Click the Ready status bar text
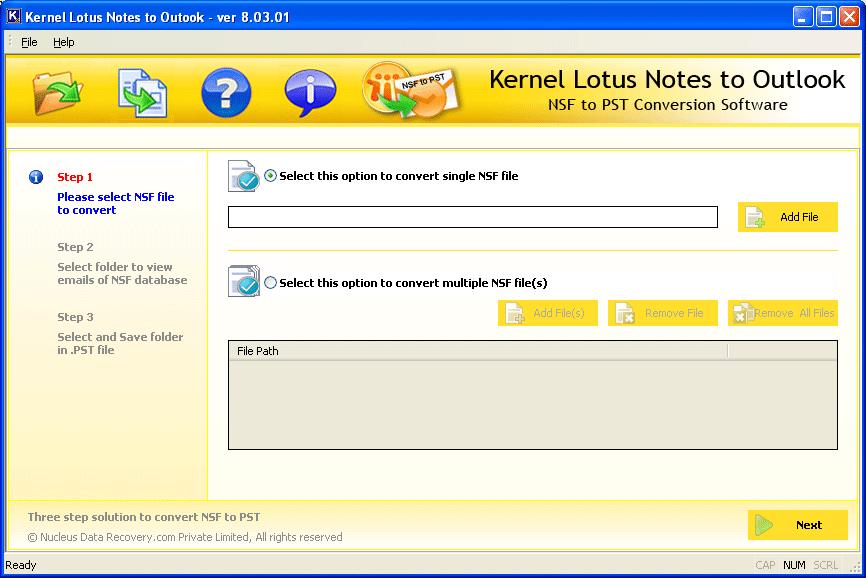This screenshot has height=578, width=866. (21, 565)
